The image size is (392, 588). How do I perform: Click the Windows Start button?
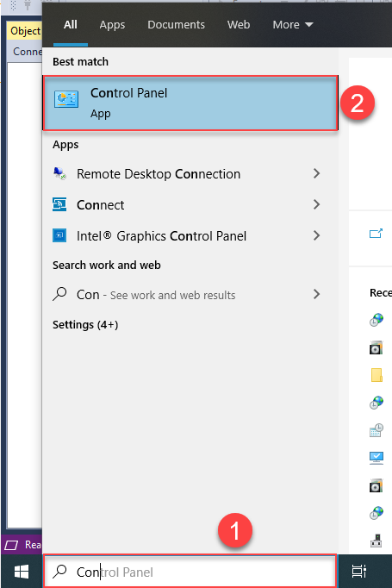pyautogui.click(x=22, y=572)
